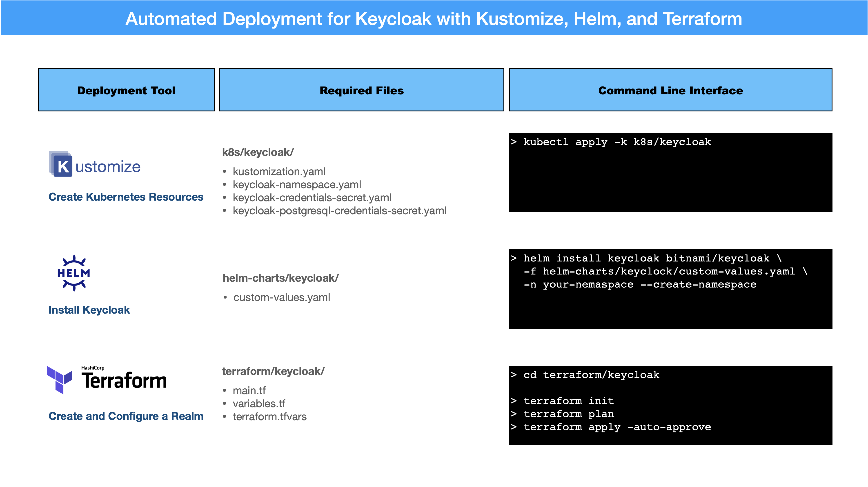Click 'Create and Configure a Realm' caption
The width and height of the screenshot is (868, 487).
click(x=126, y=416)
